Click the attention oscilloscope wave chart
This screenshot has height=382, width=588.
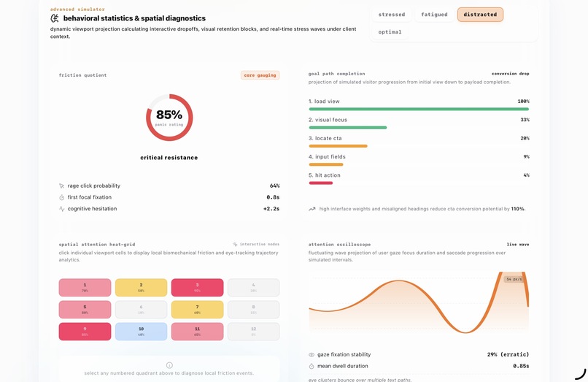(419, 302)
